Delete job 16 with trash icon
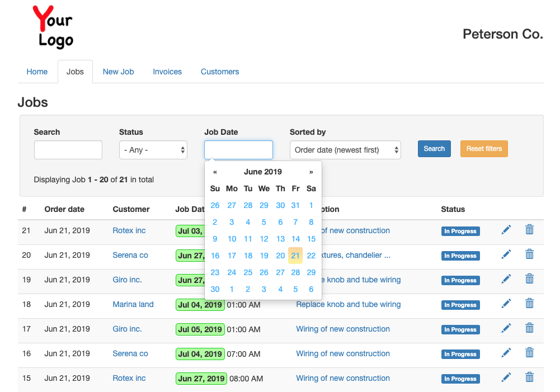Screen dimensions: 560x392 (x=529, y=353)
